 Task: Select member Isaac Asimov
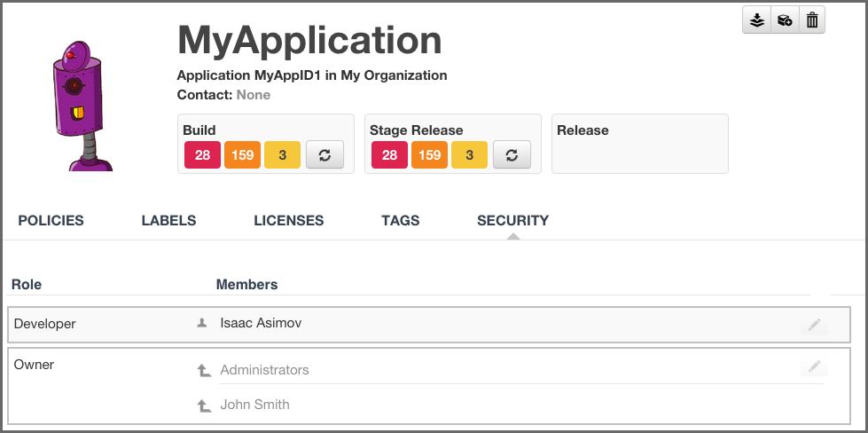pyautogui.click(x=261, y=323)
